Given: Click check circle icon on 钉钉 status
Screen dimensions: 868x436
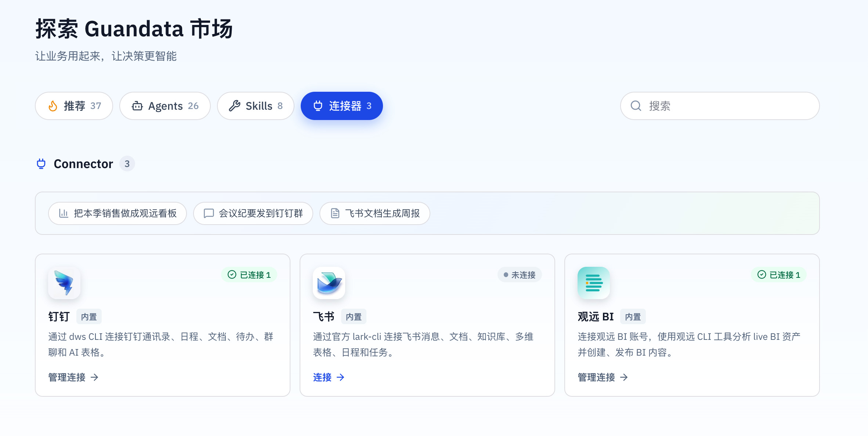Looking at the screenshot, I should pyautogui.click(x=232, y=275).
